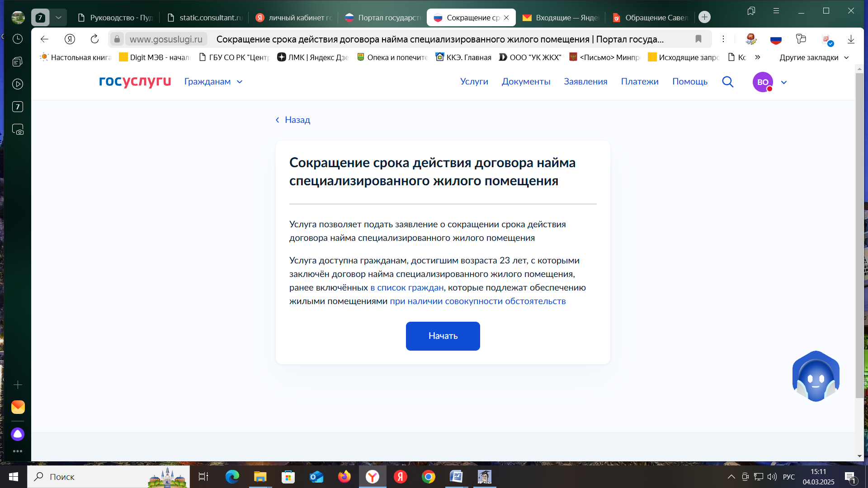Open the Услуги menu item
Screen dimensions: 868x488
[474, 82]
